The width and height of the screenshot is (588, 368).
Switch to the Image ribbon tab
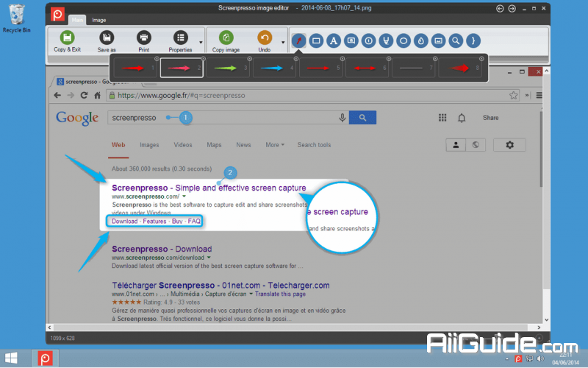pyautogui.click(x=99, y=20)
